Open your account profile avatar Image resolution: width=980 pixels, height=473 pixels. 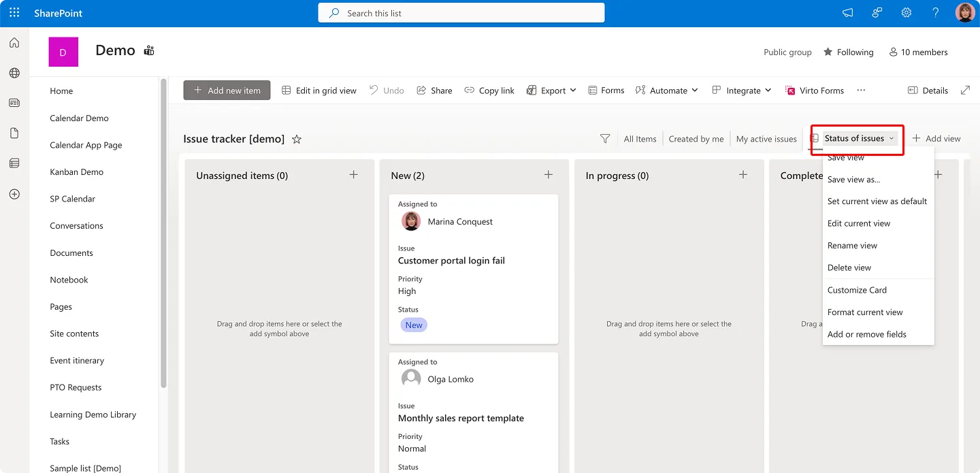964,12
